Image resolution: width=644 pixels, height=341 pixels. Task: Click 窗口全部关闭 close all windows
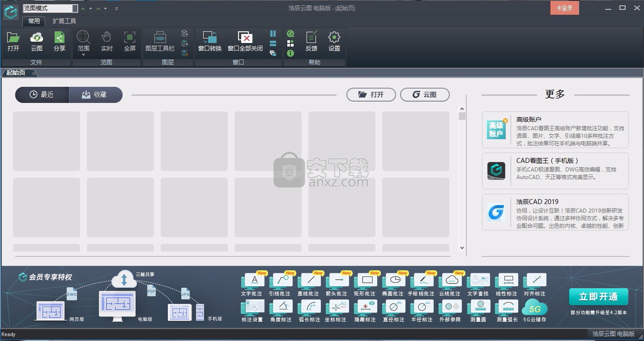coord(245,42)
